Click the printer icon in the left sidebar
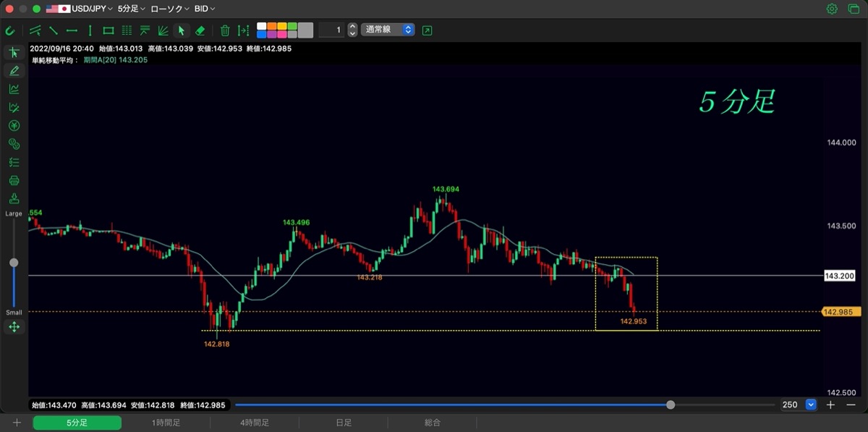 pos(14,180)
